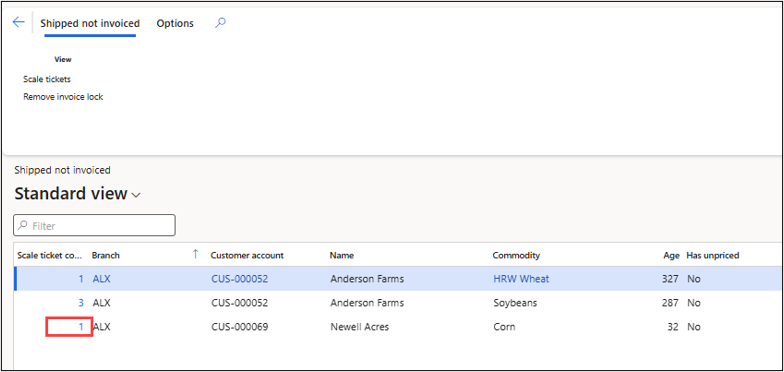The height and width of the screenshot is (372, 784).
Task: Select the Soybeans commodity cell
Action: click(x=514, y=302)
